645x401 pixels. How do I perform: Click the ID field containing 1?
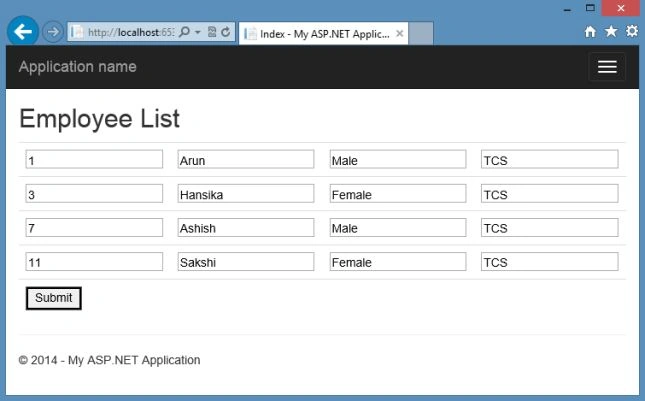tap(94, 159)
